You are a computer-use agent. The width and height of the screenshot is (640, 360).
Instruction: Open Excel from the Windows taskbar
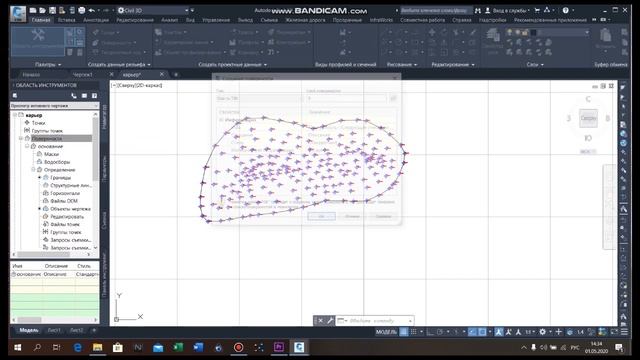pyautogui.click(x=178, y=347)
